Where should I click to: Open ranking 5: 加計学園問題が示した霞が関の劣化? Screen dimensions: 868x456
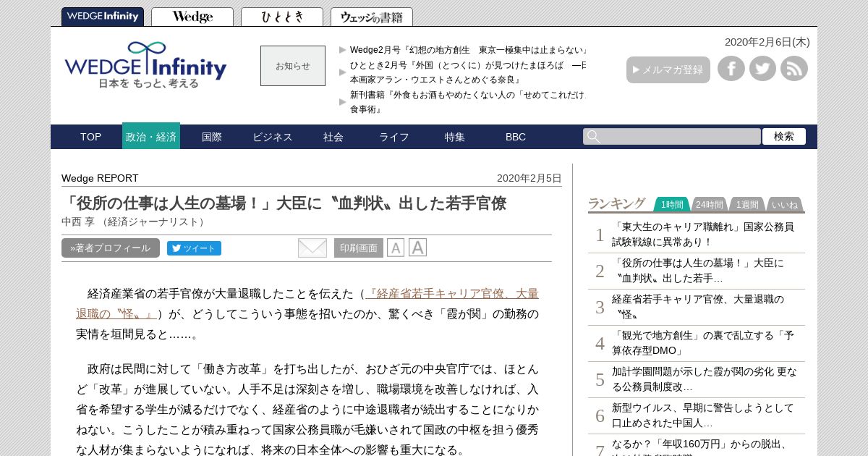tap(705, 379)
